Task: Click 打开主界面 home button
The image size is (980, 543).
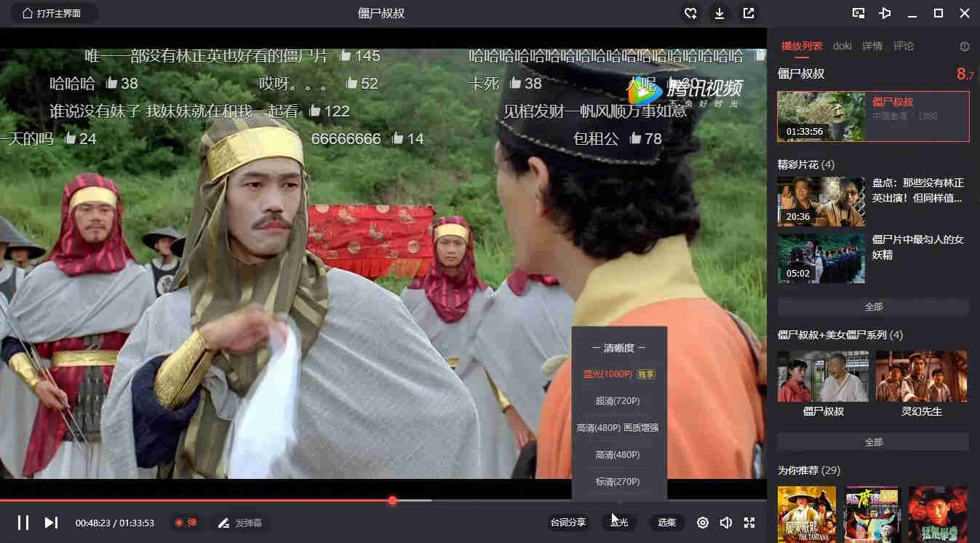Action: (54, 13)
